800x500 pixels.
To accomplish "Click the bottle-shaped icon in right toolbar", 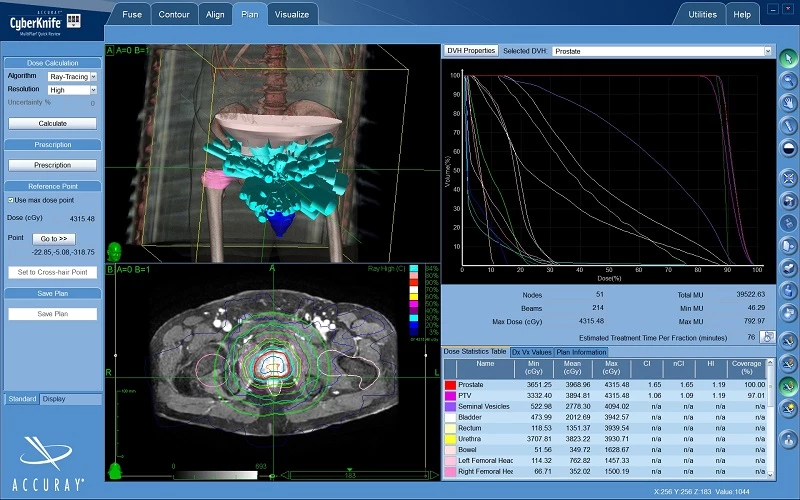I will click(x=788, y=290).
